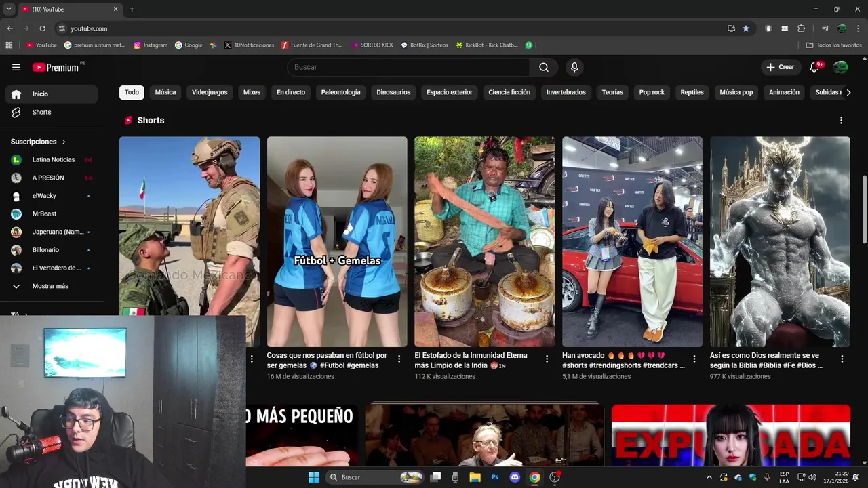Go to Inicio in sidebar
The width and height of the screenshot is (868, 488).
coord(52,94)
